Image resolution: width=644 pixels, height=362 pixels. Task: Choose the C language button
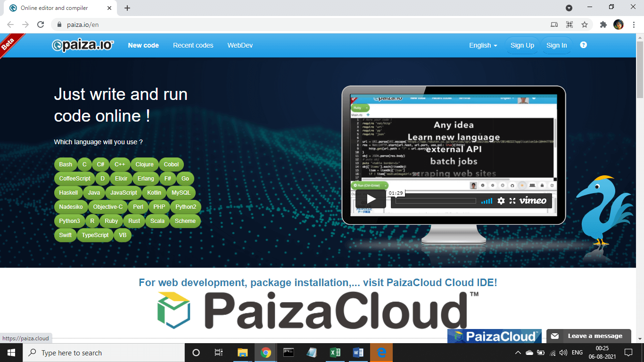[84, 165]
